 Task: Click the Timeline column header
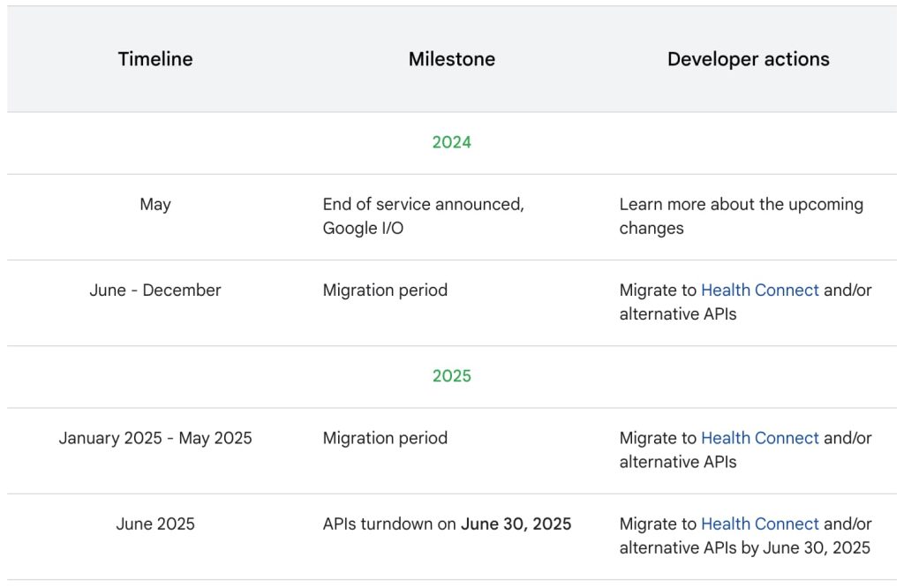pos(155,59)
